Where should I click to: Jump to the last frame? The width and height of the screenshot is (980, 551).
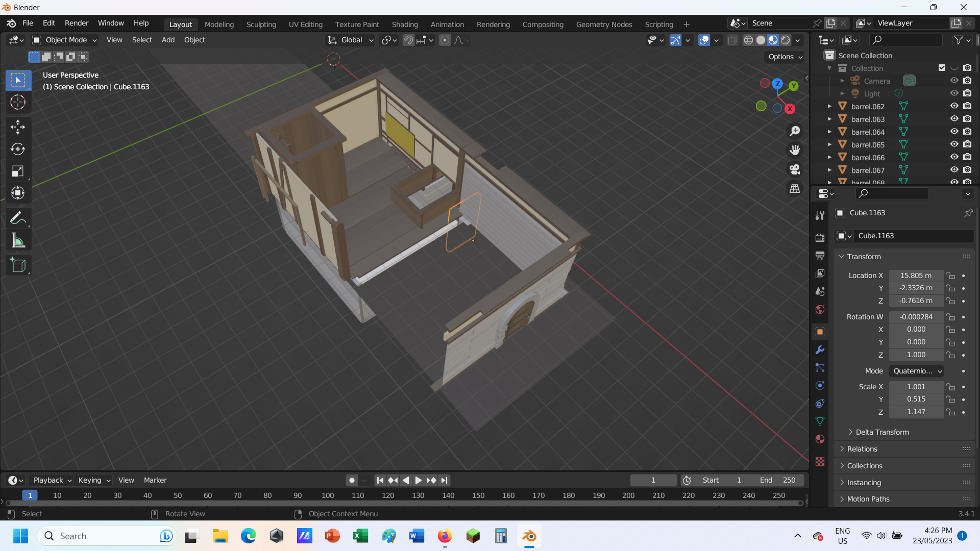445,480
